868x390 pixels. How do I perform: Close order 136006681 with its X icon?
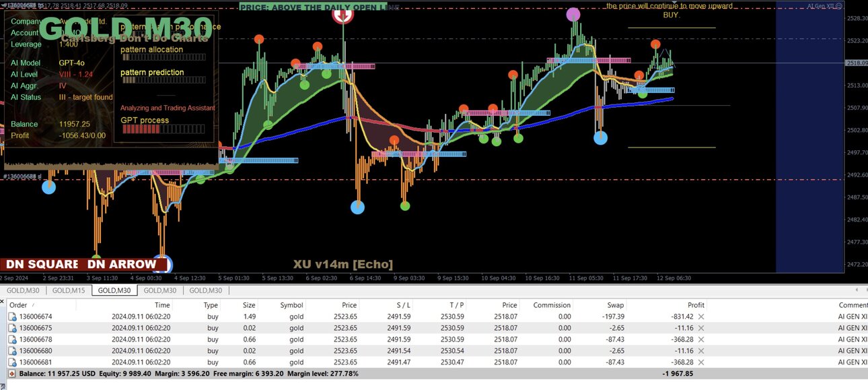[701, 362]
